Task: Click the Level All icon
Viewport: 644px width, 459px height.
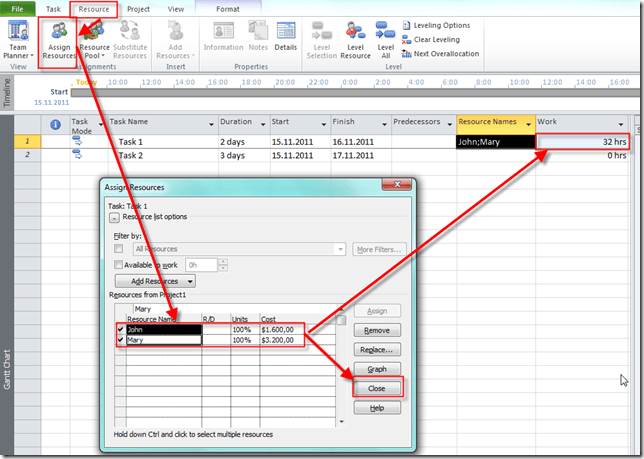Action: (x=385, y=41)
